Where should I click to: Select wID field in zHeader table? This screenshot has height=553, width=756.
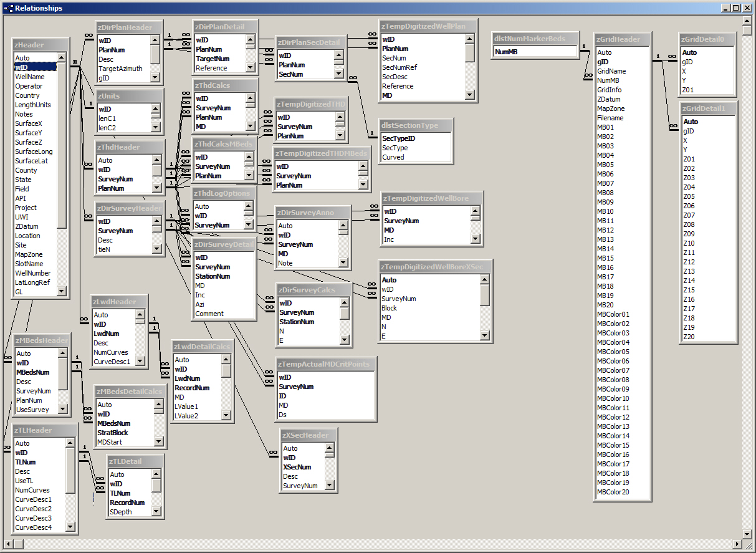coord(35,67)
